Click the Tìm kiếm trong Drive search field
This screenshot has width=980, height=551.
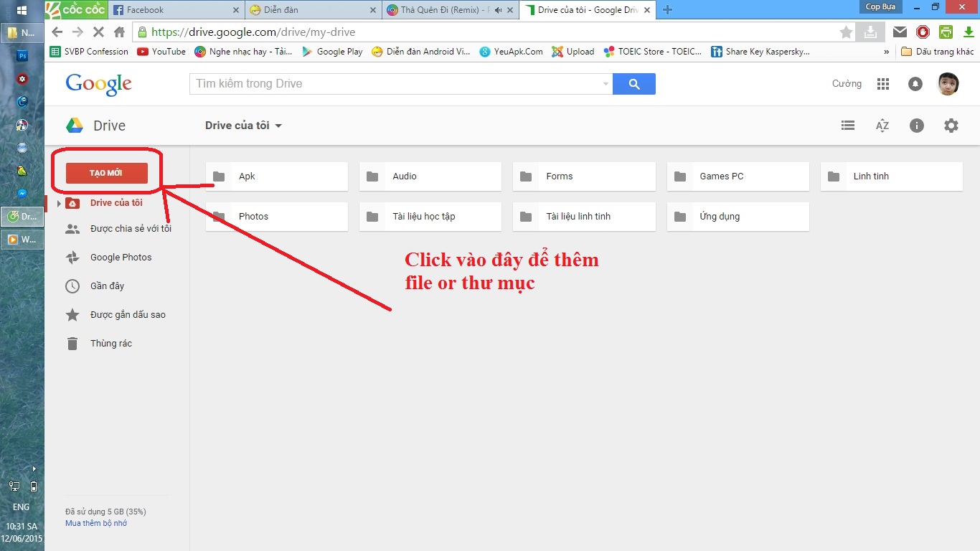[395, 84]
